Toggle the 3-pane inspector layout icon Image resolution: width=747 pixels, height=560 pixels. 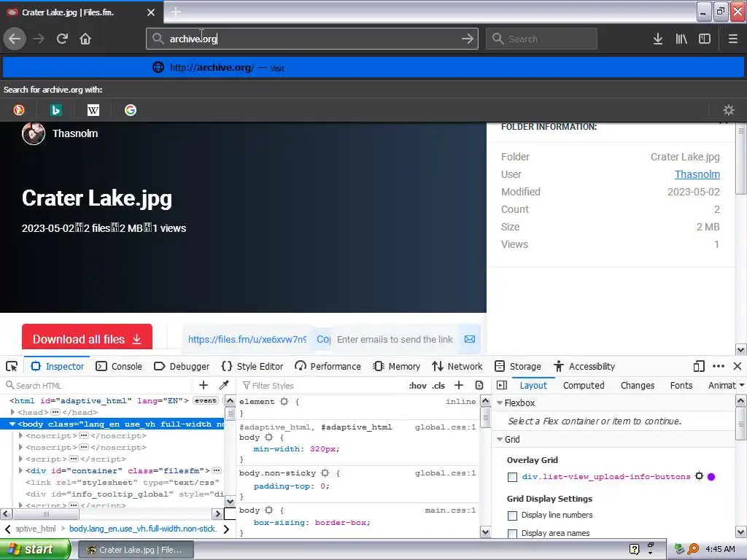click(502, 385)
